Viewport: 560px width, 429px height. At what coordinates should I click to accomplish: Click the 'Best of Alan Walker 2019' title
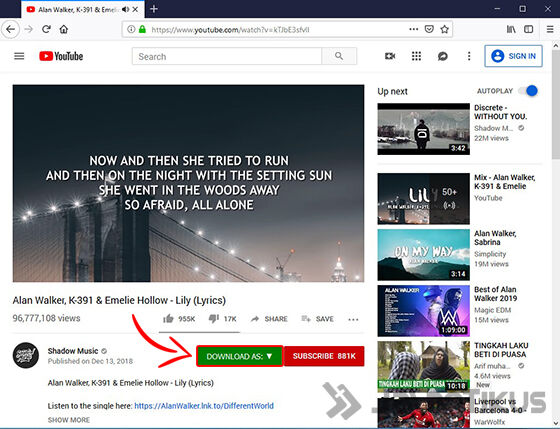[x=495, y=294]
